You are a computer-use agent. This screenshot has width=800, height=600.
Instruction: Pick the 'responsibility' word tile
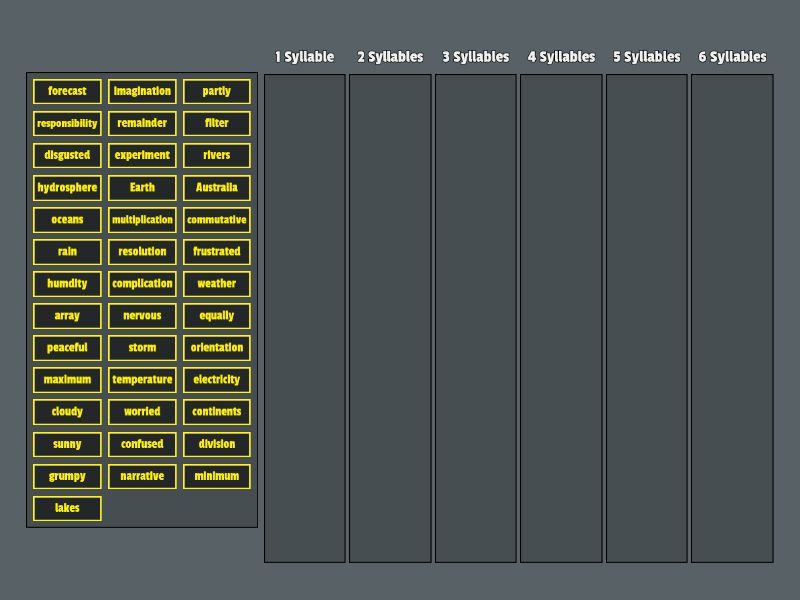click(x=67, y=124)
